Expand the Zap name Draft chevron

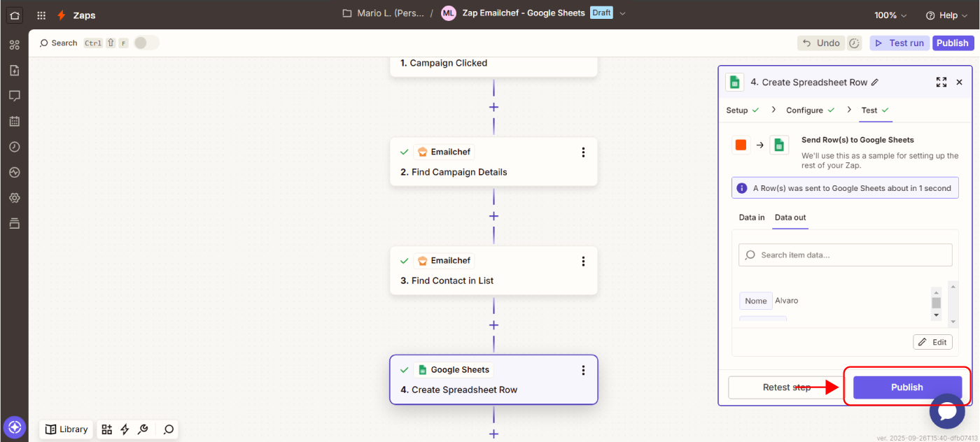click(623, 13)
